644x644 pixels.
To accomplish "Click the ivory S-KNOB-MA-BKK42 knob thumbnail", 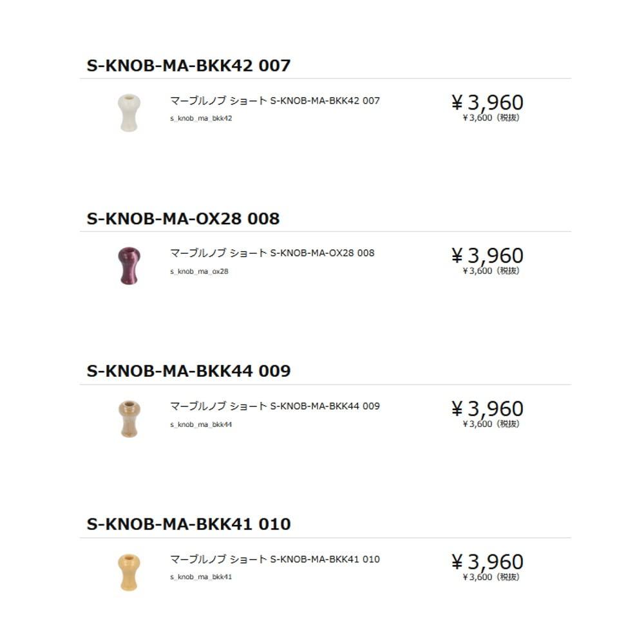I will pyautogui.click(x=129, y=112).
